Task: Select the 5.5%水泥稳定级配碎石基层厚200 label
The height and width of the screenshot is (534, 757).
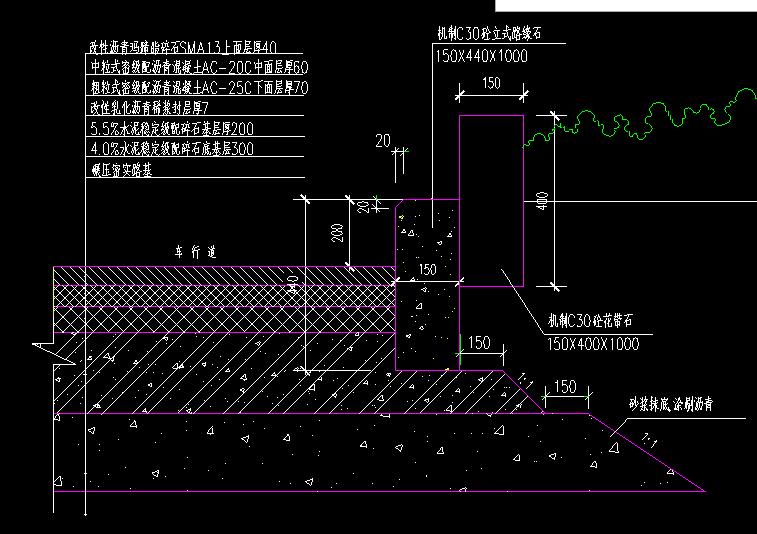Action: 172,128
